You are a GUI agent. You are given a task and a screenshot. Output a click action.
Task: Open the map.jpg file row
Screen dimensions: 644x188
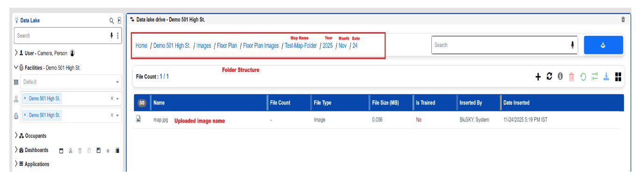(x=161, y=120)
